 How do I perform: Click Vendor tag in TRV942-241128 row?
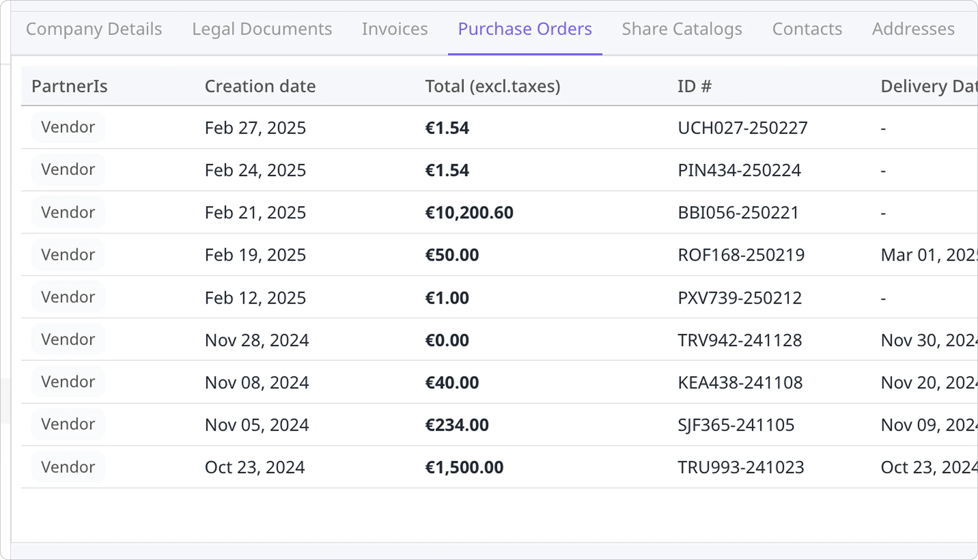(x=68, y=340)
